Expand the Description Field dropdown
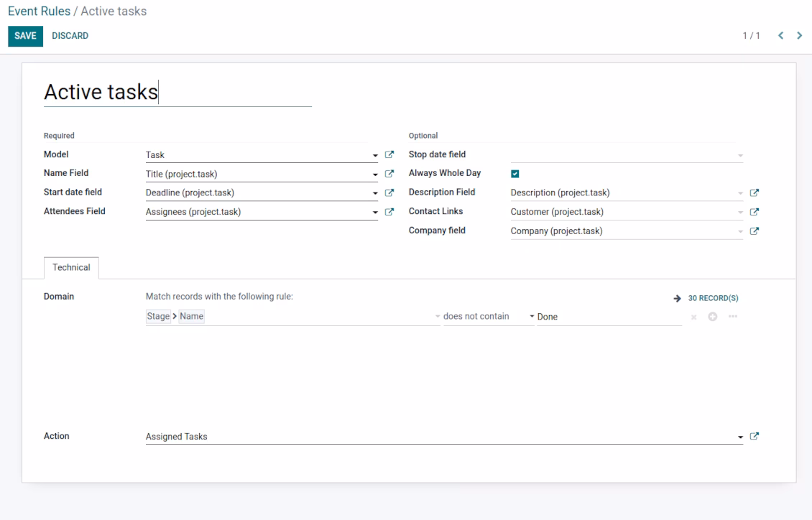Screen dimensions: 812x520 [x=741, y=193]
